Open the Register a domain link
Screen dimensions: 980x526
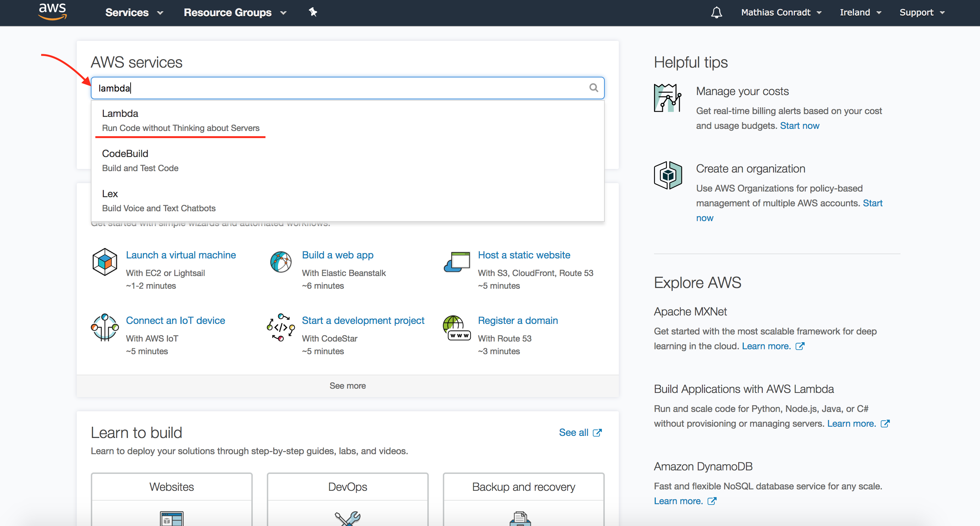(x=518, y=320)
